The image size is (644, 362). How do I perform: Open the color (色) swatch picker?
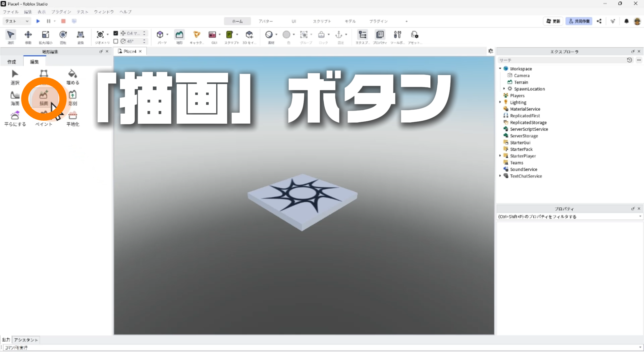point(286,35)
